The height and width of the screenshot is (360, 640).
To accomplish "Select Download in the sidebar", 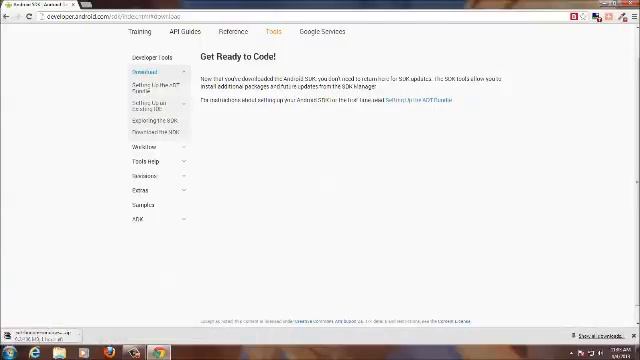I will coord(144,72).
